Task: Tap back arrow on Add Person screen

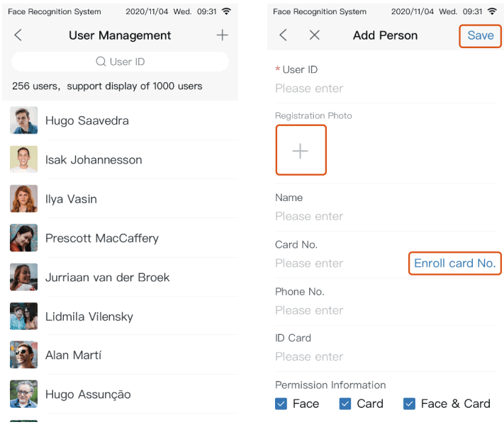Action: coord(284,35)
